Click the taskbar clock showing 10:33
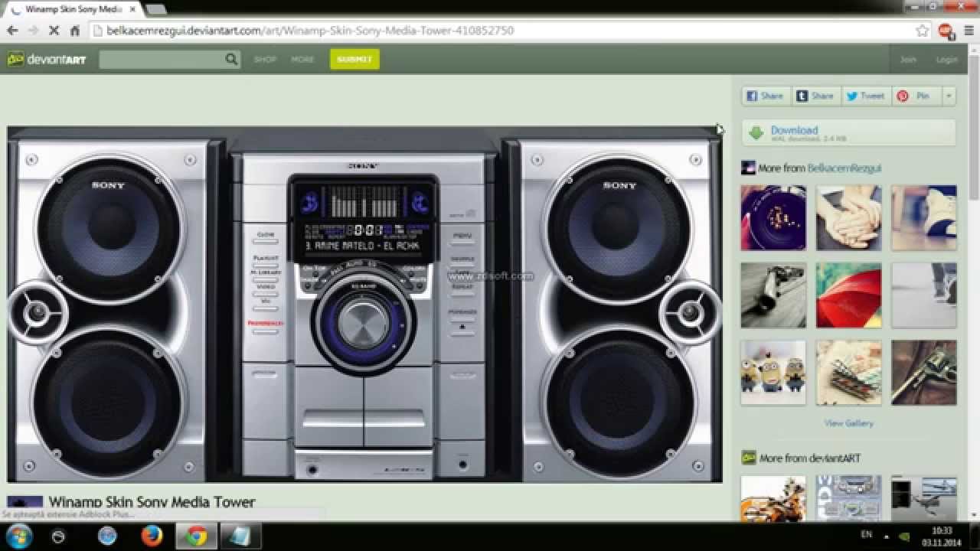The width and height of the screenshot is (980, 551). tap(942, 536)
